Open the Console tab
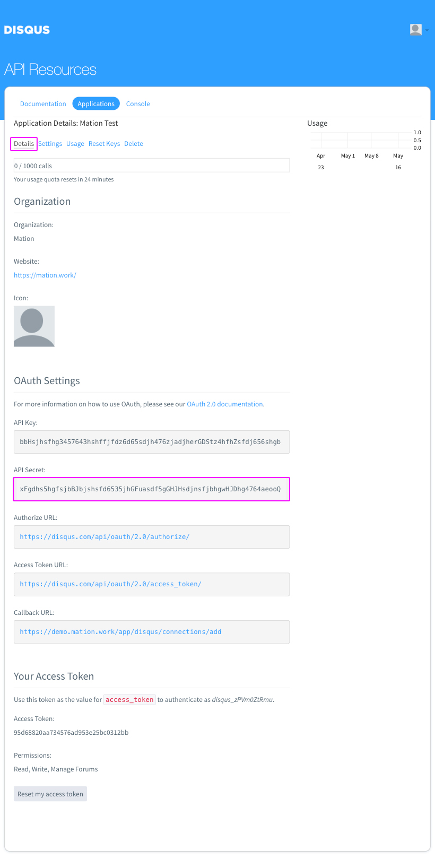The image size is (435, 868). [x=138, y=104]
